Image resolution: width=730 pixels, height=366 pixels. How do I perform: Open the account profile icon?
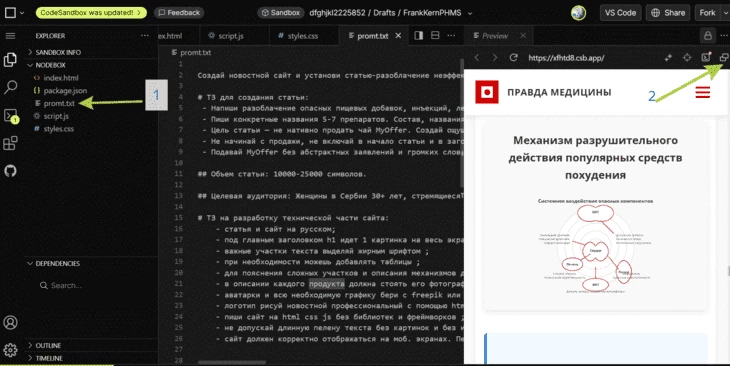[10, 322]
